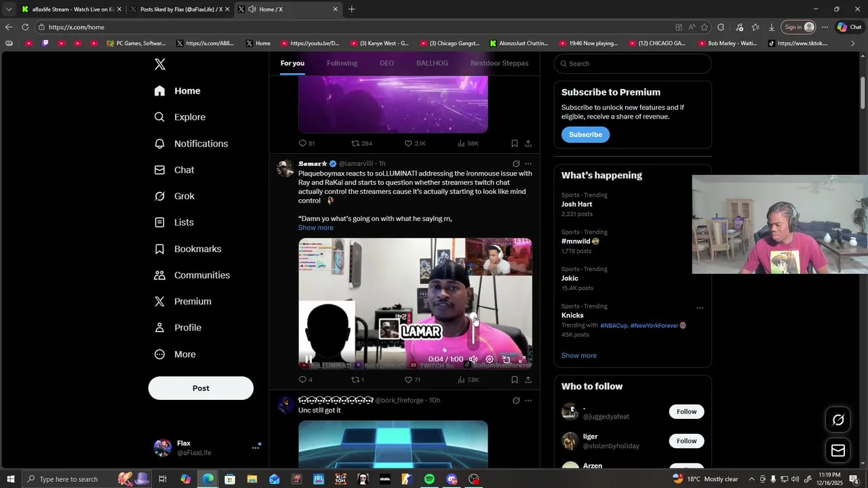Open Grok in the sidebar
868x488 pixels.
(174, 196)
